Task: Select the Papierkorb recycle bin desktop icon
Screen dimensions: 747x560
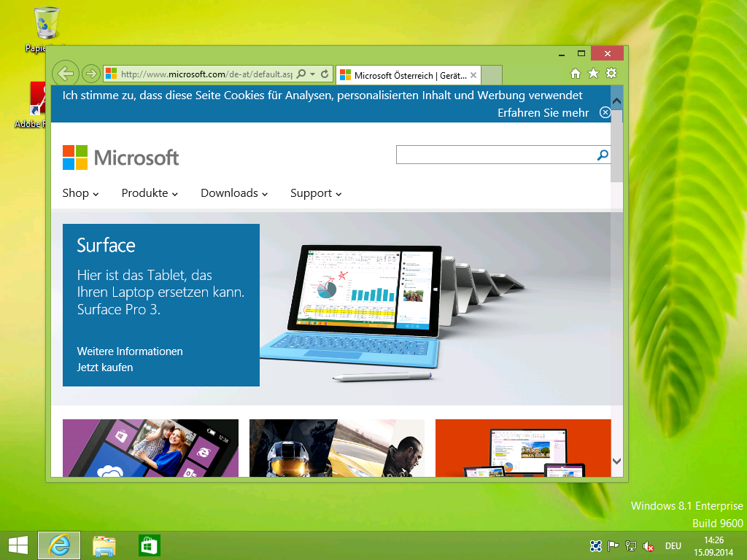Action: point(46,29)
